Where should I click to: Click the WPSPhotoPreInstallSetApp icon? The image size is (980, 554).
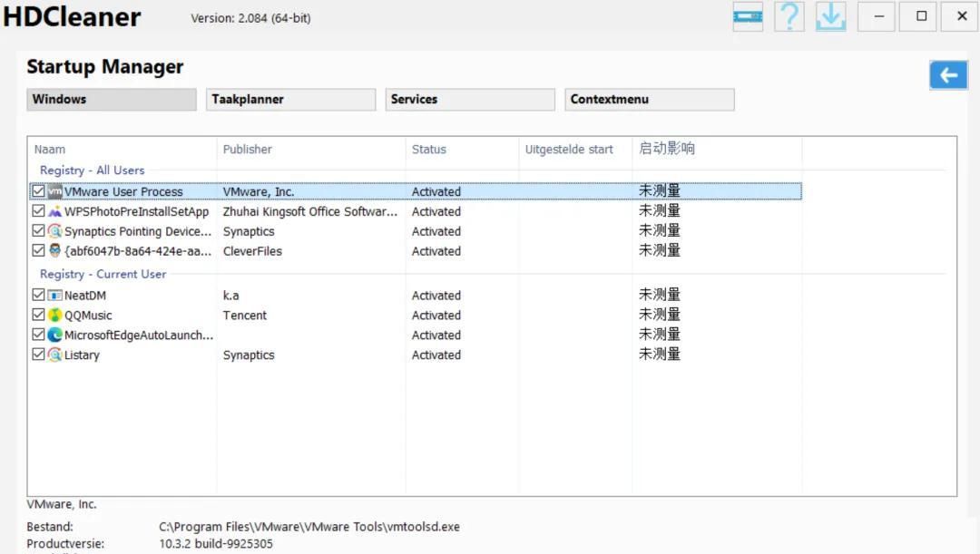(55, 211)
